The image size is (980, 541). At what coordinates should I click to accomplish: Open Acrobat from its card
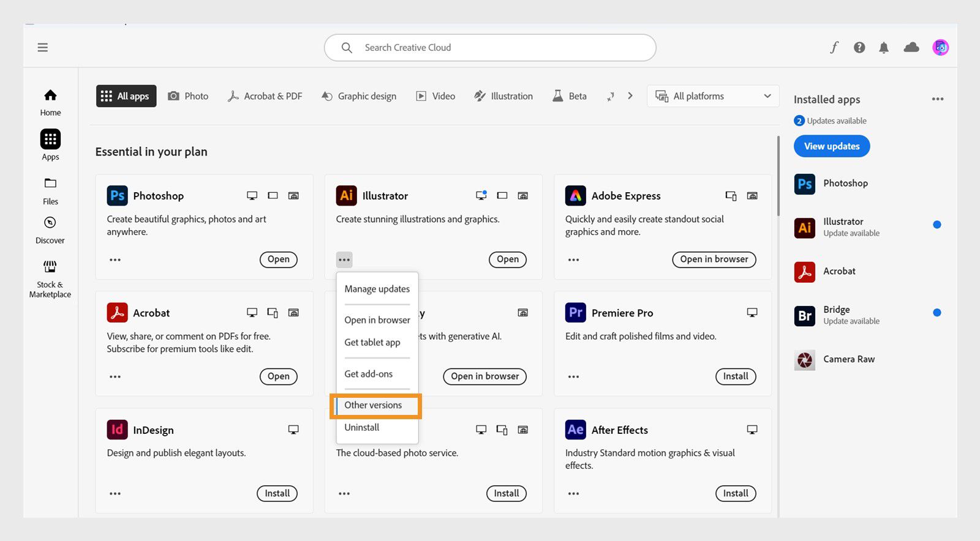(x=279, y=376)
